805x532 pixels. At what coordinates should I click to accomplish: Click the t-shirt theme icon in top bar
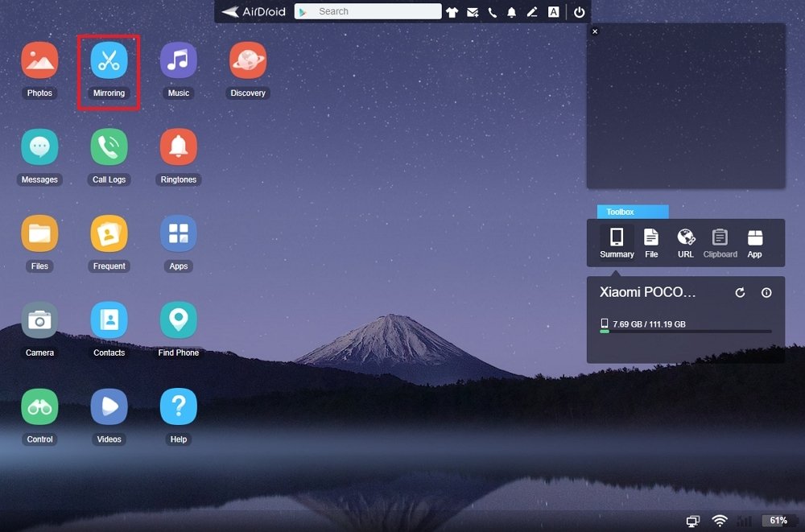452,12
